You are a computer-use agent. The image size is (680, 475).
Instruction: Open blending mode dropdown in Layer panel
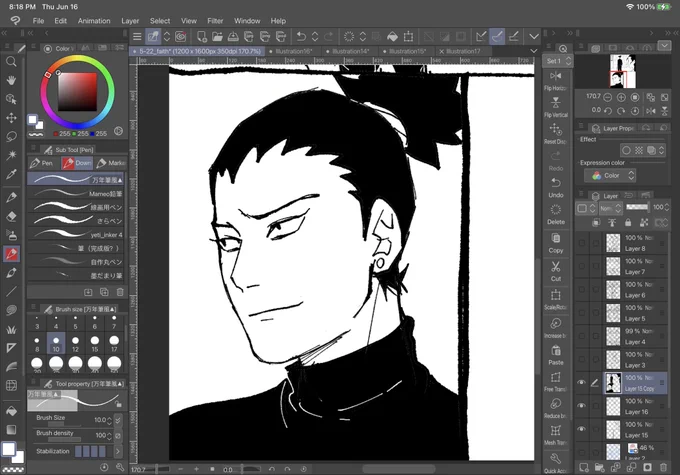pyautogui.click(x=610, y=208)
